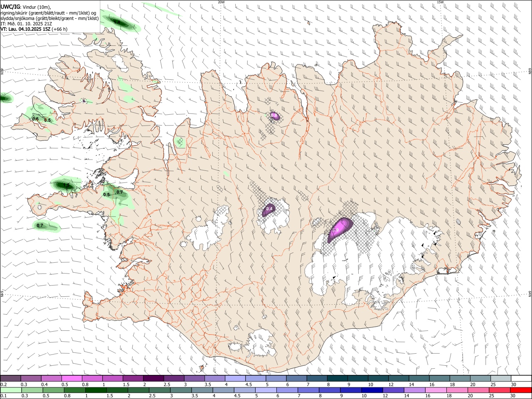Image resolution: width=532 pixels, height=399 pixels.
Task: Click the 0.8 snow value on the northern purple patch
Action: (274, 115)
